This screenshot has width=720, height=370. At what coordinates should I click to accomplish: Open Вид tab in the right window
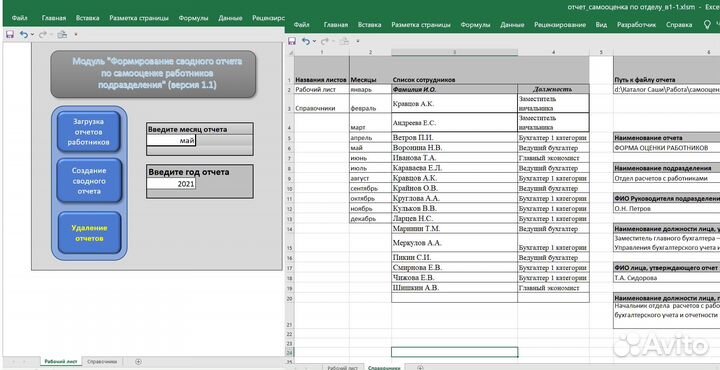point(601,25)
